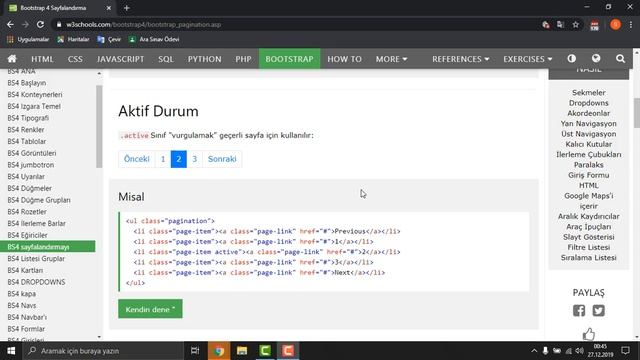640x360 pixels.
Task: Go to the w3schools home icon
Action: click(12, 59)
